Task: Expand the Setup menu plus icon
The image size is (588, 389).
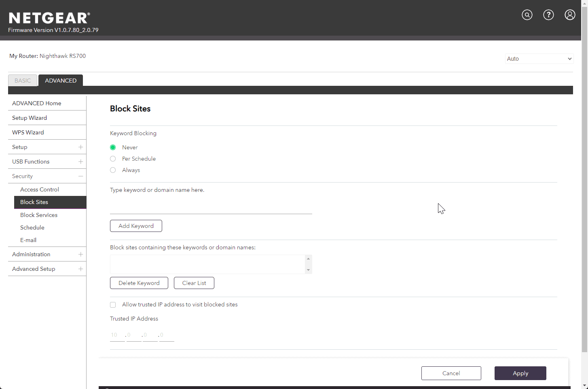Action: pos(80,147)
